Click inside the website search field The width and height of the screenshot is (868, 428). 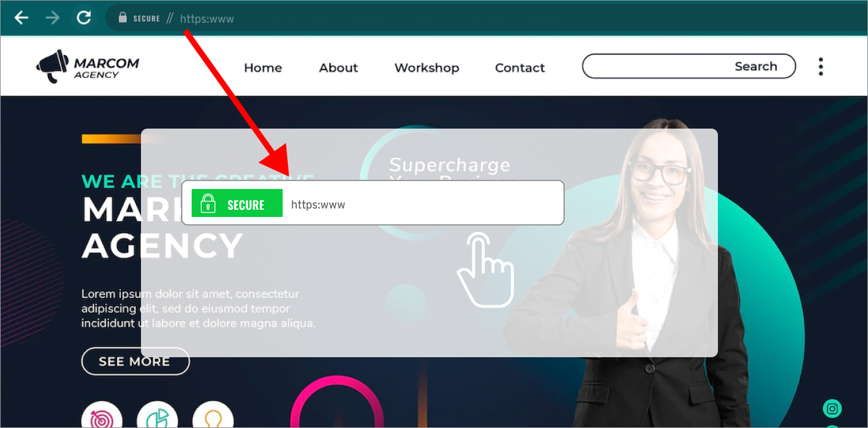[x=689, y=66]
